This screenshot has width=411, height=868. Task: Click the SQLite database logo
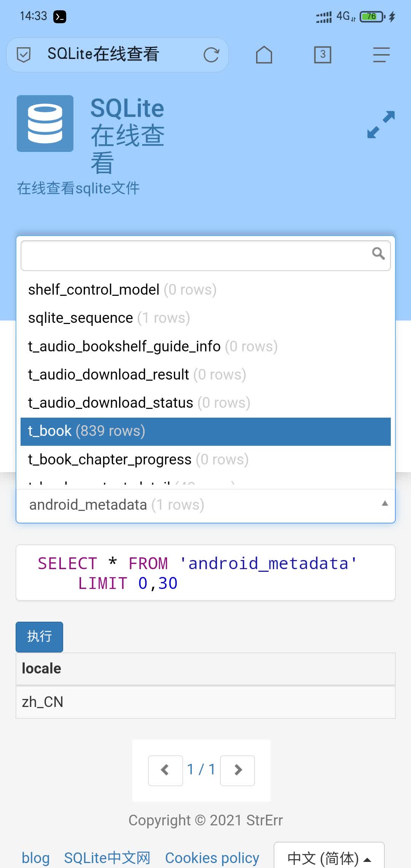(x=45, y=124)
